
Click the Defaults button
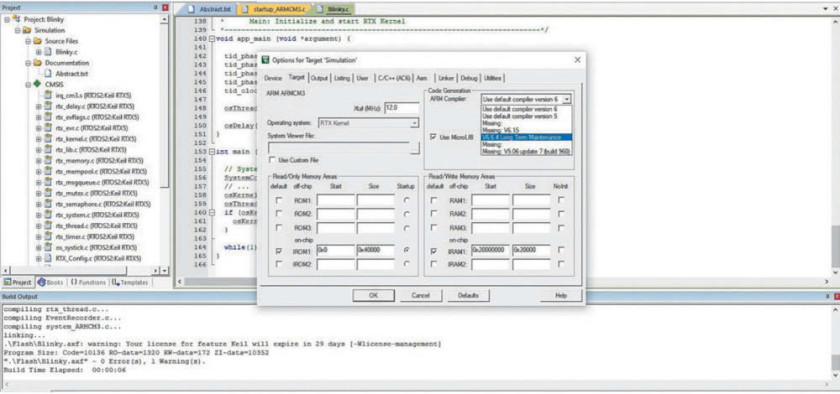tap(468, 295)
